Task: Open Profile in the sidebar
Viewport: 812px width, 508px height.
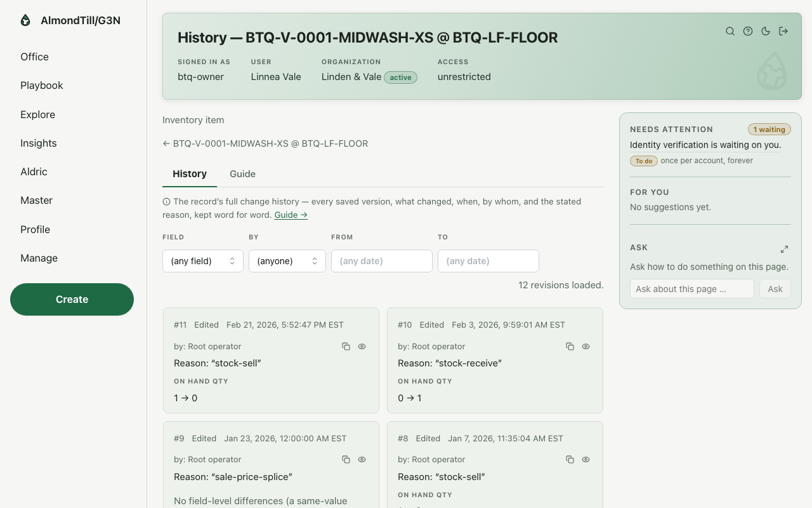Action: coord(35,229)
